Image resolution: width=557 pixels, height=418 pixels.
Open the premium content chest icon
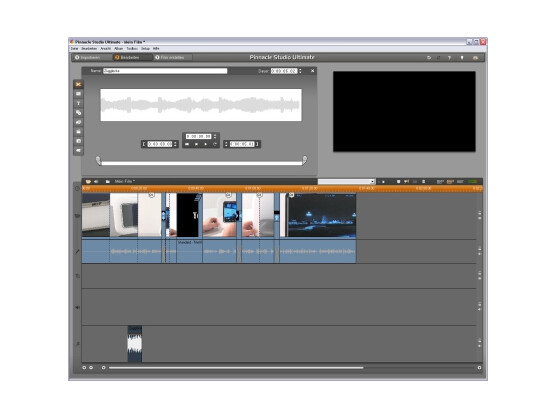click(x=475, y=58)
